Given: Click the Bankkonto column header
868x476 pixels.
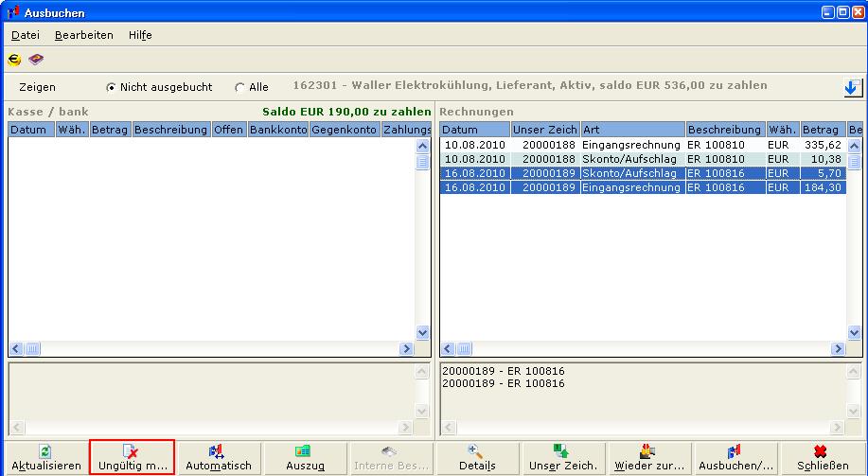Looking at the screenshot, I should [x=278, y=130].
